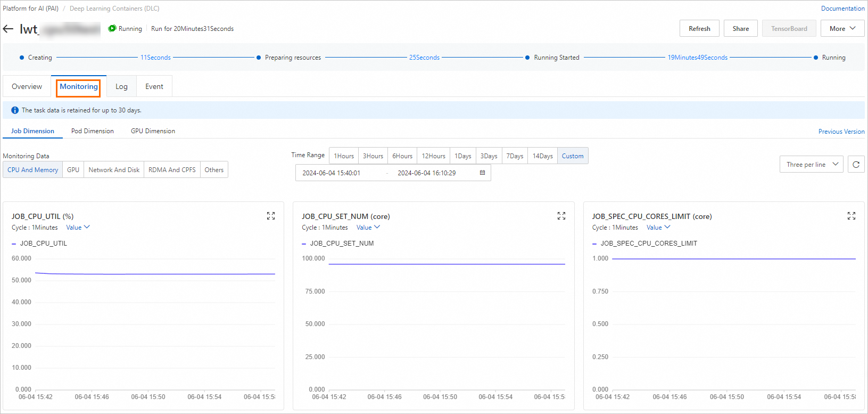This screenshot has width=868, height=414.
Task: Click the end time field 2024-06-04 16:10:29
Action: click(x=427, y=173)
